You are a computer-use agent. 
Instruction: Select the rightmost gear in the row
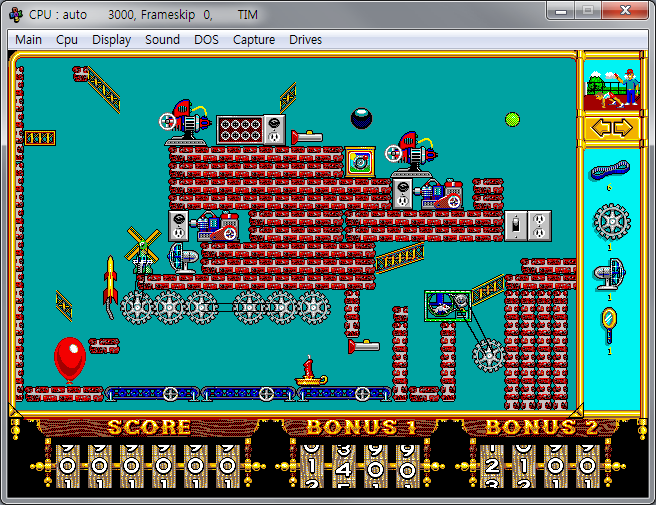tap(314, 308)
